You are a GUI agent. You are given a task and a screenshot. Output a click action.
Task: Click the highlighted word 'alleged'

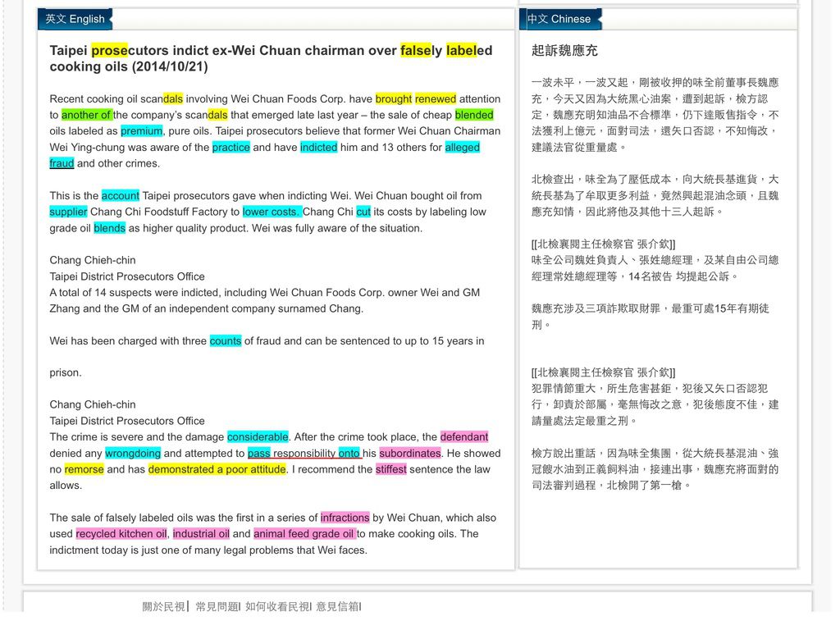click(x=463, y=148)
